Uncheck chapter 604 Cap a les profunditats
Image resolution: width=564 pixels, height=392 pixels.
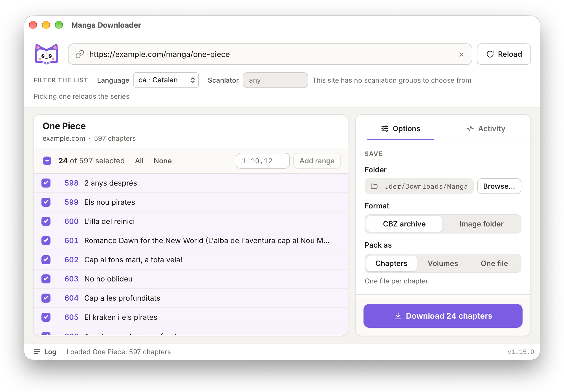click(46, 298)
